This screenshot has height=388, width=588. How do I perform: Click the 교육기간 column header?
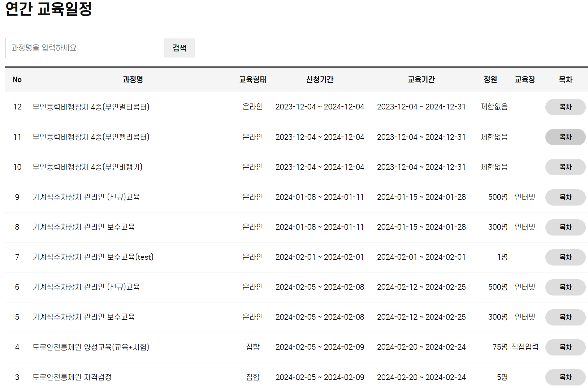click(421, 79)
